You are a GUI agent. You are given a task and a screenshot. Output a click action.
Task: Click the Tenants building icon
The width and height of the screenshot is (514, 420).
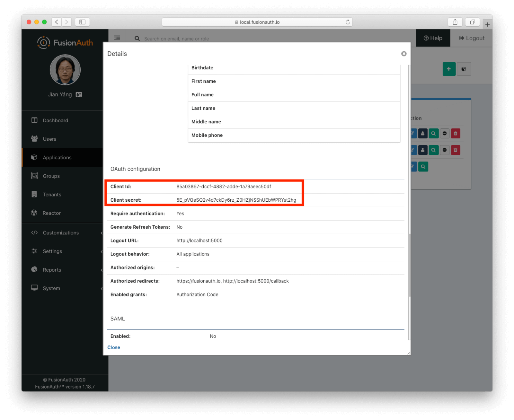point(34,194)
